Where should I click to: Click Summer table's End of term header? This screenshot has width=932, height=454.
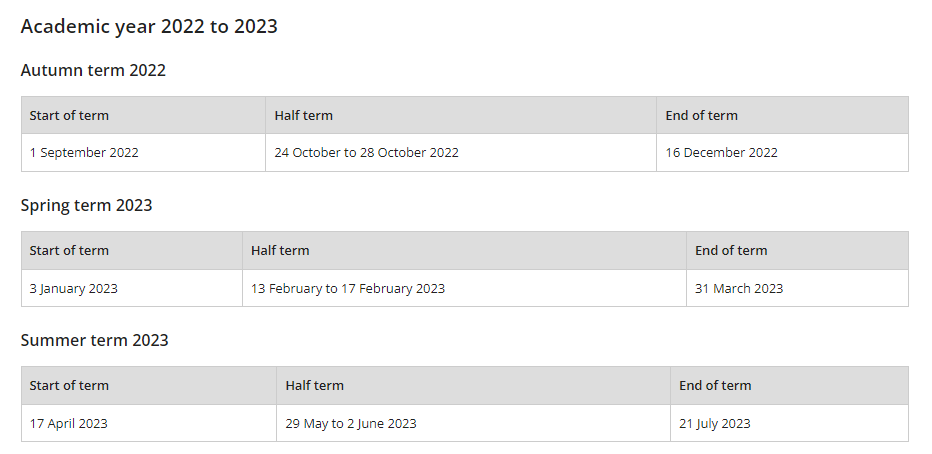click(789, 386)
